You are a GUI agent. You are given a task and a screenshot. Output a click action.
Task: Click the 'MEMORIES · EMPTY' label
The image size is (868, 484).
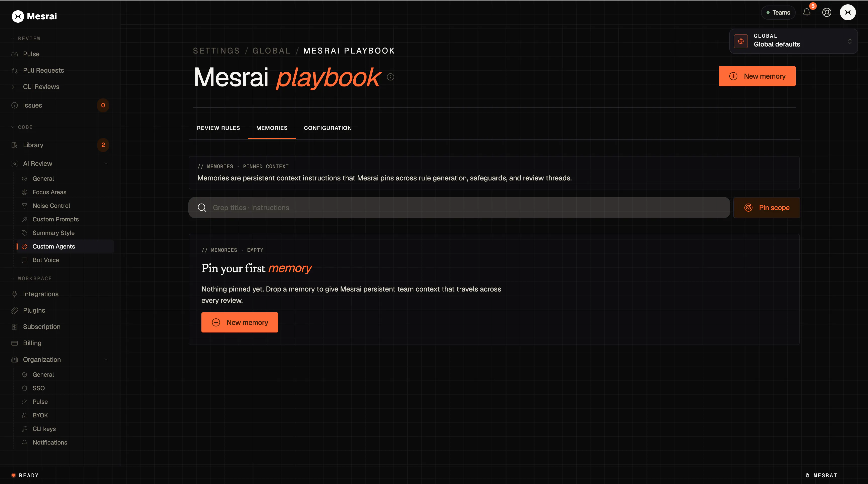(233, 250)
